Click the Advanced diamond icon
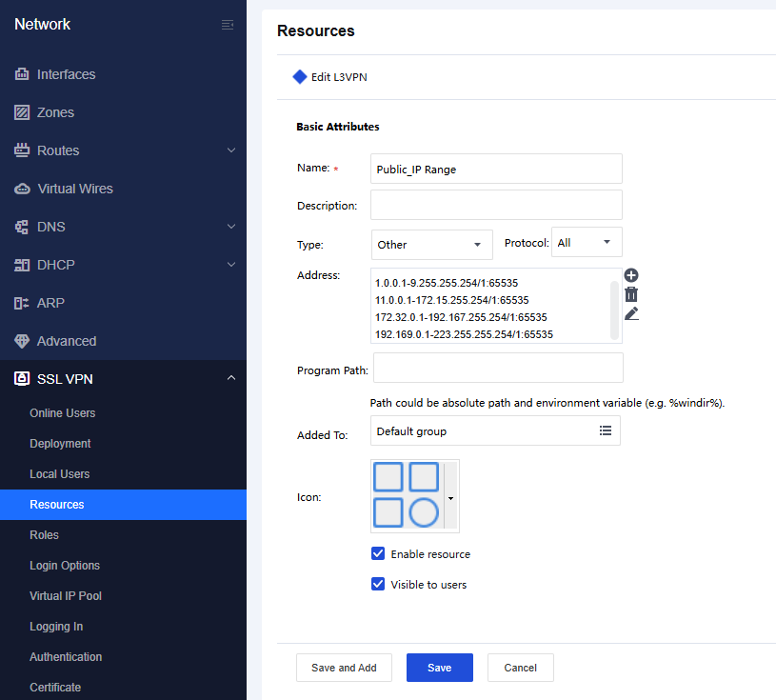Screen dimensions: 776x700 pos(22,341)
